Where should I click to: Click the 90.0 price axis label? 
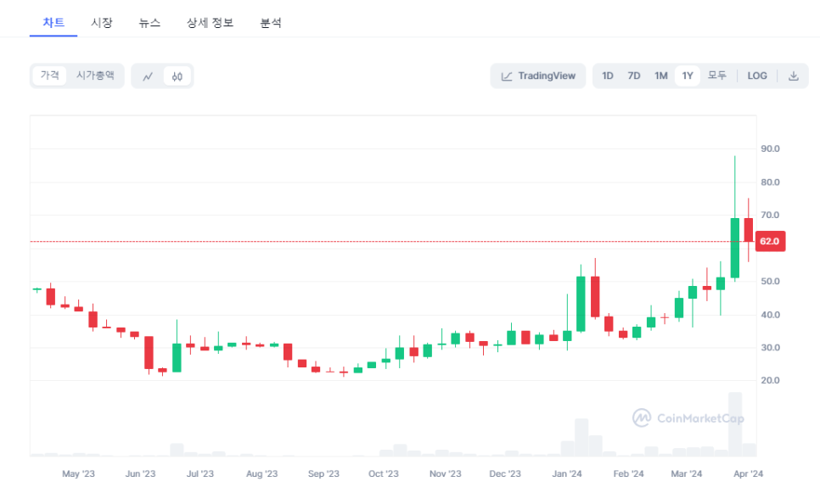click(770, 149)
